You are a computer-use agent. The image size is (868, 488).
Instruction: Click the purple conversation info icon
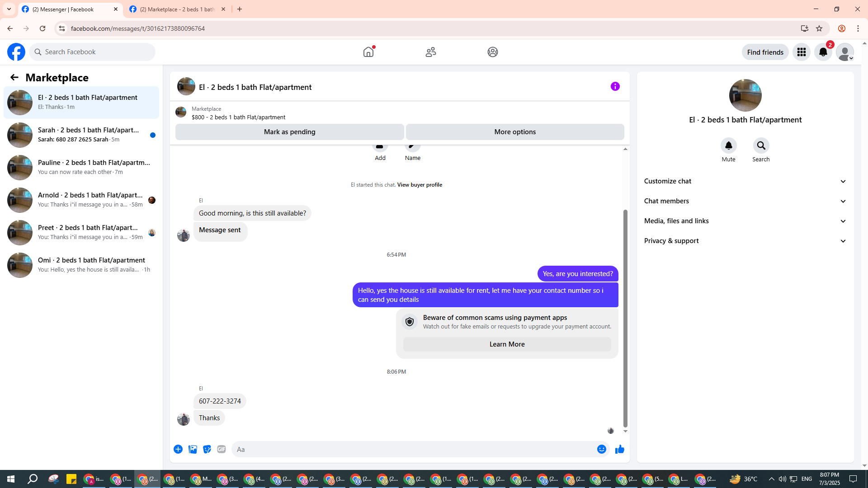(615, 86)
